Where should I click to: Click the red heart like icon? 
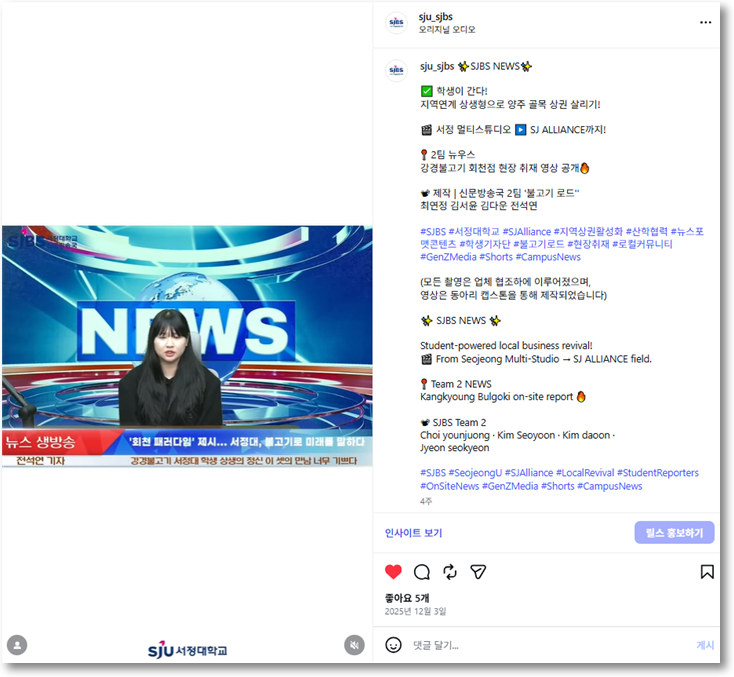(393, 572)
